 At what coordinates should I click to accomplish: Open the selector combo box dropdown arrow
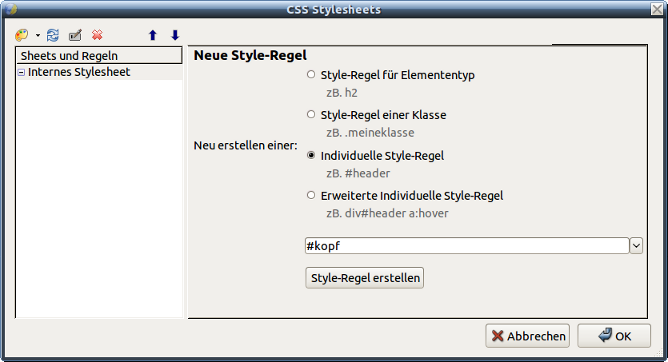(x=636, y=246)
